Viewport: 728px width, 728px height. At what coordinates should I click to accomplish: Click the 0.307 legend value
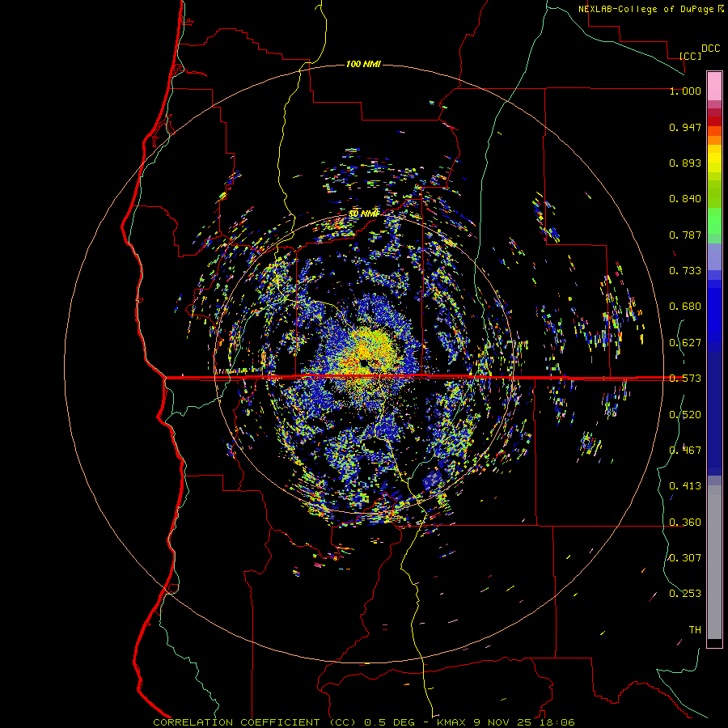[x=685, y=558]
